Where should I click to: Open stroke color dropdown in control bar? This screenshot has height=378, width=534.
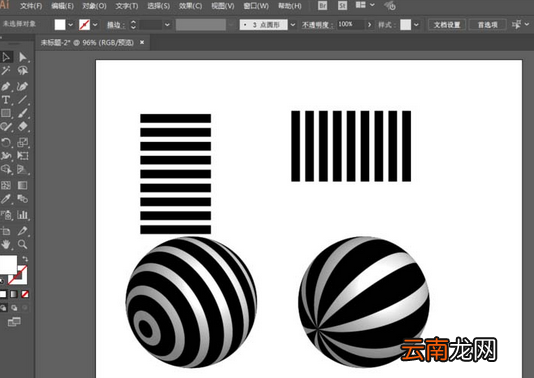[95, 25]
